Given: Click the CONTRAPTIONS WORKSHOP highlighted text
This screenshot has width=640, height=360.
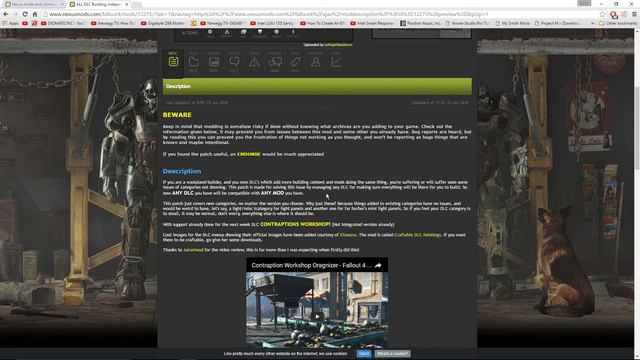Looking at the screenshot, I should [295, 224].
